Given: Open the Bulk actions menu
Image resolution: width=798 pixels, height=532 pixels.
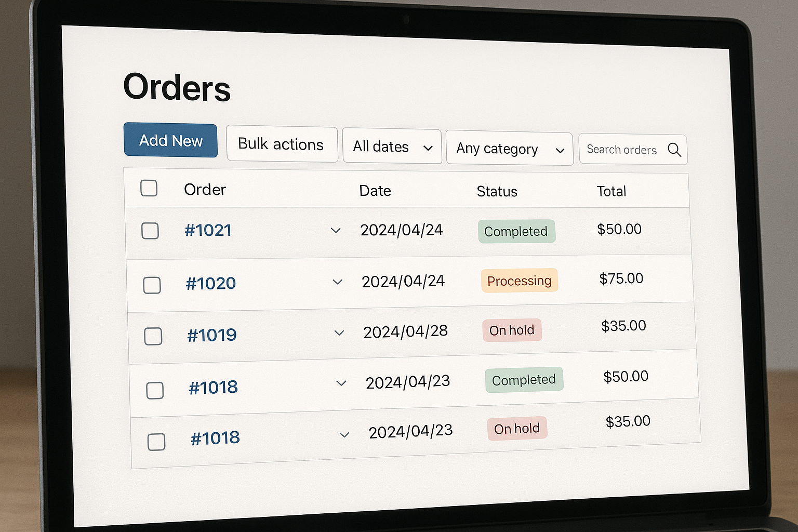Looking at the screenshot, I should point(281,144).
